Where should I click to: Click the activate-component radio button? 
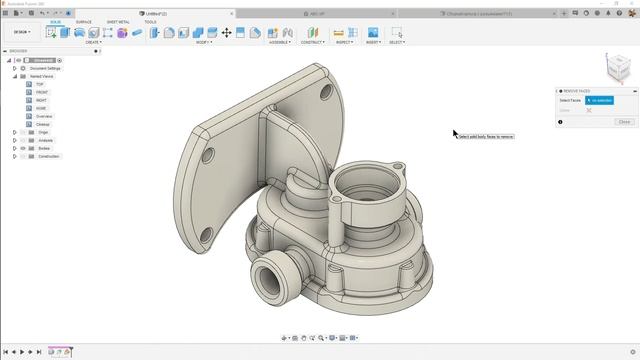(x=60, y=60)
